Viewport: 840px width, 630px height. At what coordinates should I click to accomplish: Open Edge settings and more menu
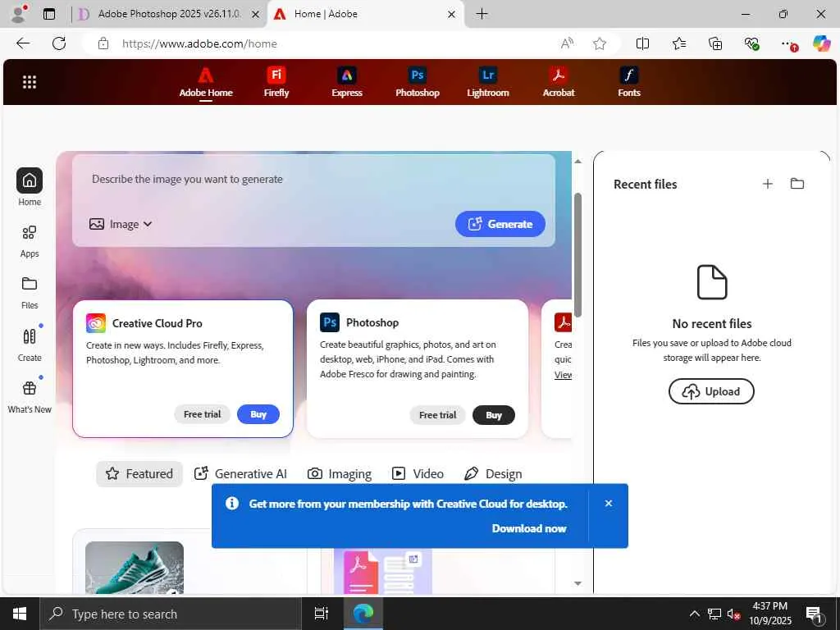coord(787,44)
